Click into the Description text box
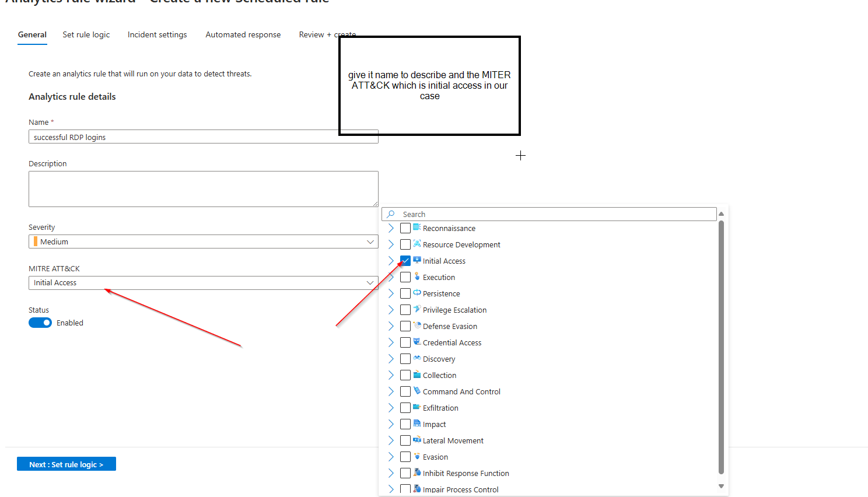Screen dimensions: 868x497 pos(203,188)
